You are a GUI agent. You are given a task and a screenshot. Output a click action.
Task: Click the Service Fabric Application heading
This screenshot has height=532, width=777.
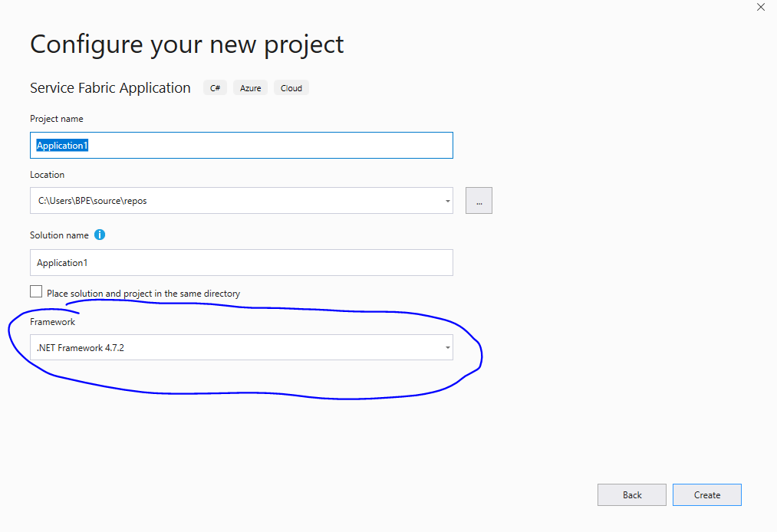[x=110, y=87]
